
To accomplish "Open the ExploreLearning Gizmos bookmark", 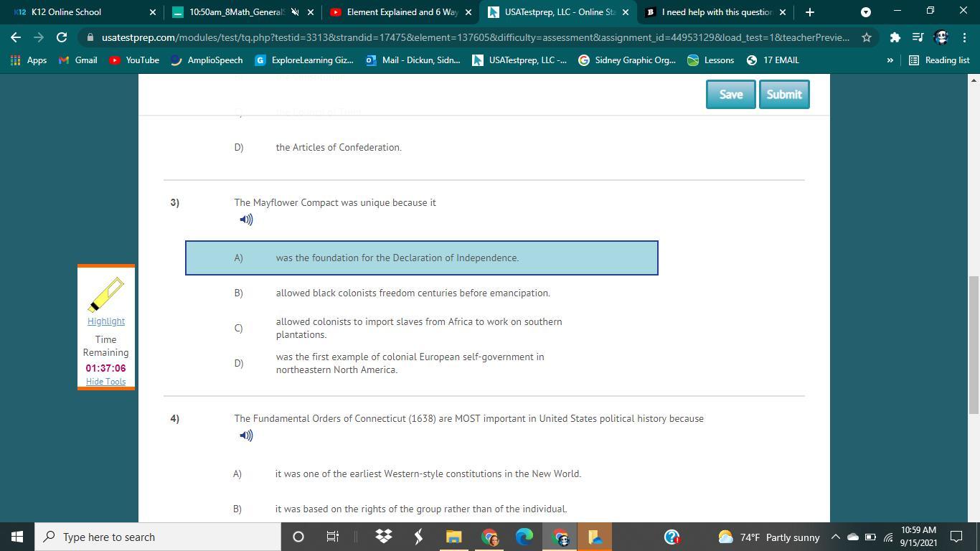I will (x=304, y=60).
